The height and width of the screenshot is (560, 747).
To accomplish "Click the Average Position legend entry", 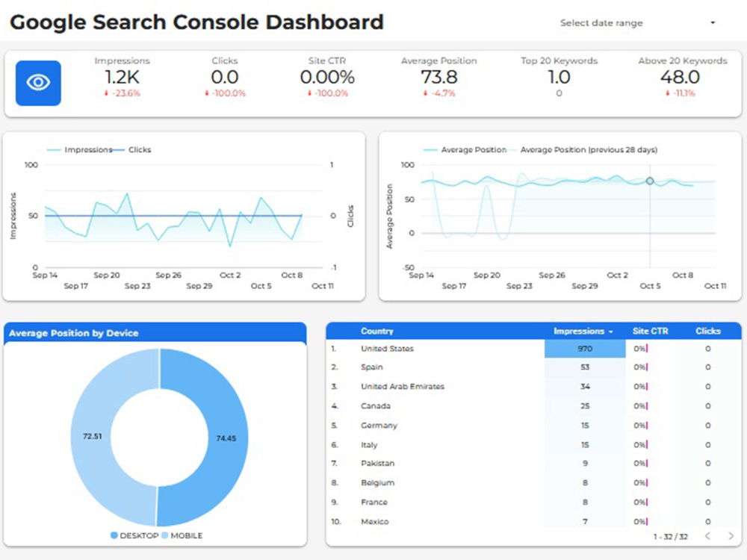I will coord(465,149).
